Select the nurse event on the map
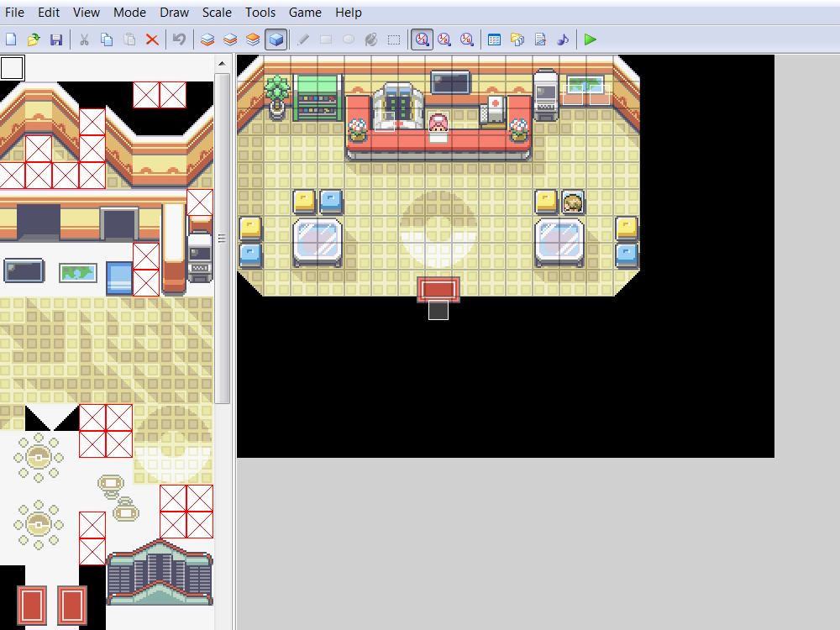The height and width of the screenshot is (630, 840). 438,123
